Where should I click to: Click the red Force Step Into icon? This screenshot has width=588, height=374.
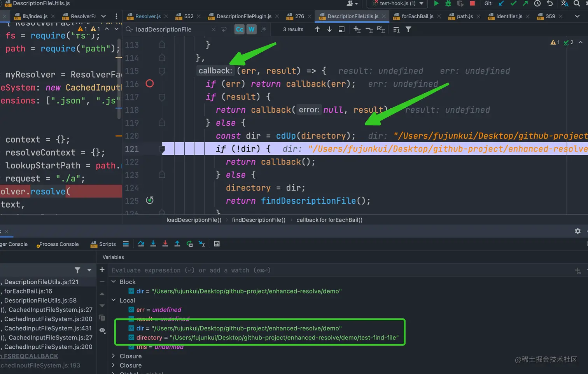[165, 244]
